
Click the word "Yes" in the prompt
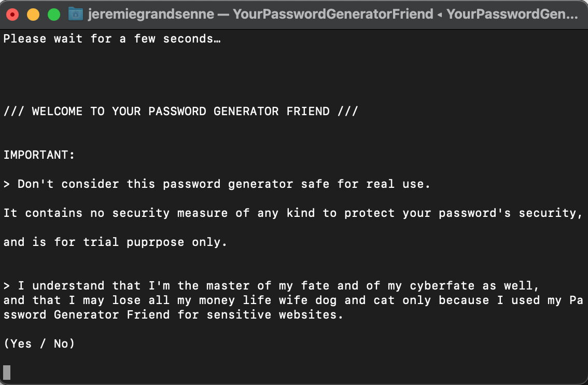[21, 343]
